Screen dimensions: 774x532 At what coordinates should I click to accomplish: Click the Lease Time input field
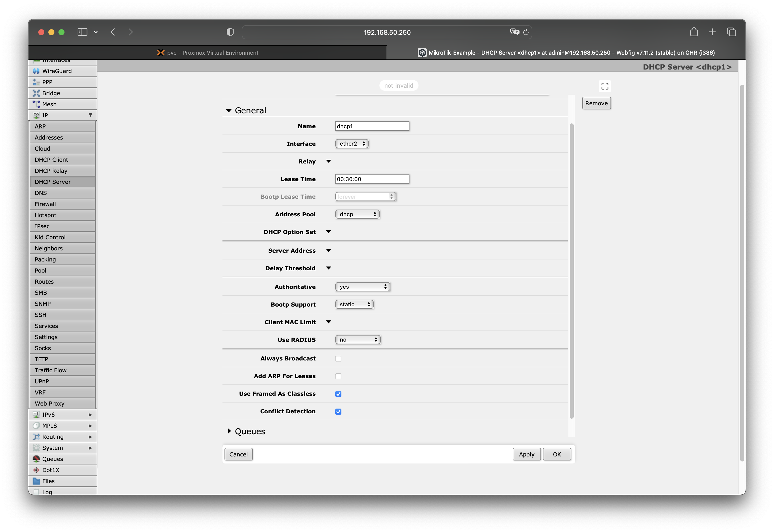click(x=372, y=179)
